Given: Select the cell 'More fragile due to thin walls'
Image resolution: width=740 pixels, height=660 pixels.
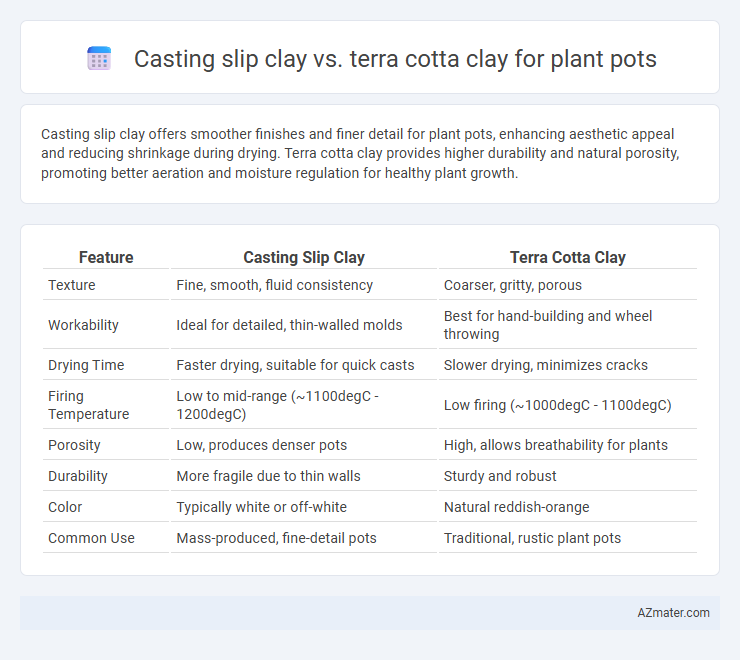Looking at the screenshot, I should click(269, 476).
